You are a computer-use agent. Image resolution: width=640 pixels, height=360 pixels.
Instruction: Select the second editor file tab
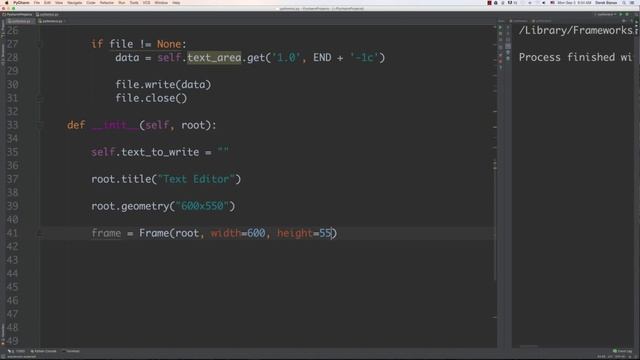pyautogui.click(x=52, y=21)
